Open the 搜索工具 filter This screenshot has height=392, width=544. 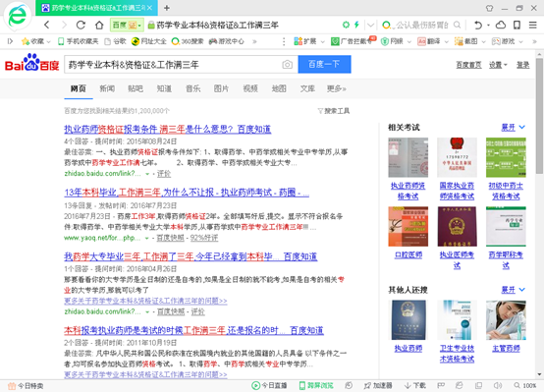334,111
